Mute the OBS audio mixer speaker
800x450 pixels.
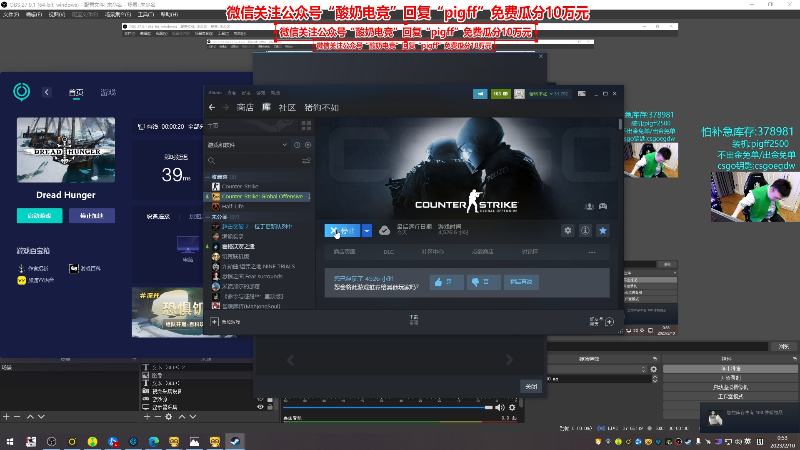pyautogui.click(x=500, y=407)
